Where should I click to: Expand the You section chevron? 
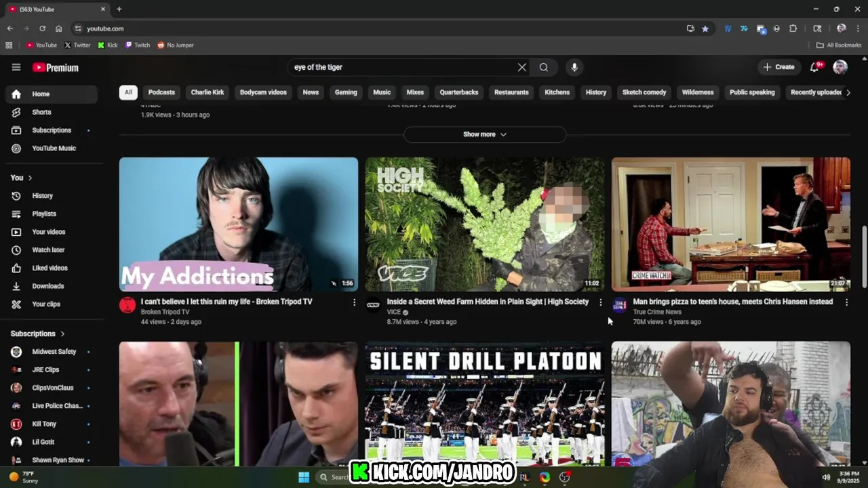pos(30,178)
